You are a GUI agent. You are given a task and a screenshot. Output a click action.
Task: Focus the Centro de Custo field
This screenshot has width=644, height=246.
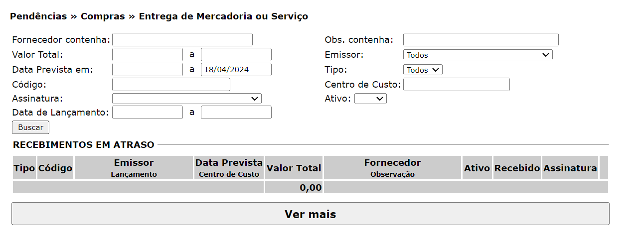456,85
